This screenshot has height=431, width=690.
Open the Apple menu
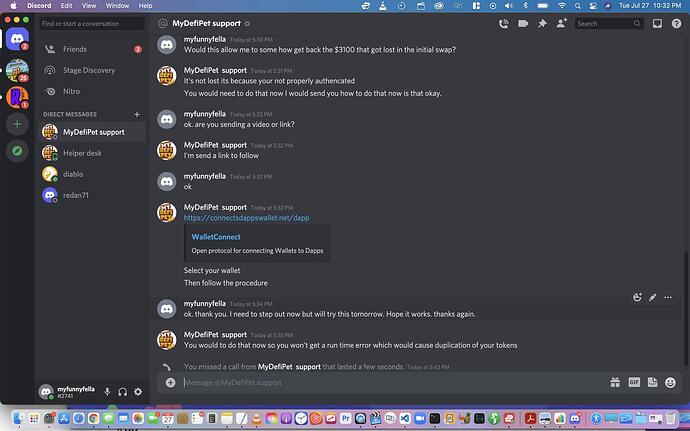13,6
